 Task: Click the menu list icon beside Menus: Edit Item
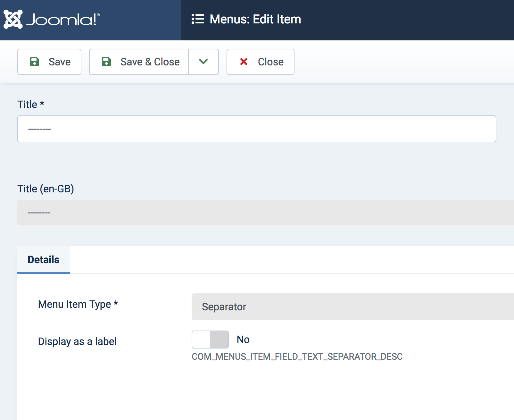tap(198, 19)
